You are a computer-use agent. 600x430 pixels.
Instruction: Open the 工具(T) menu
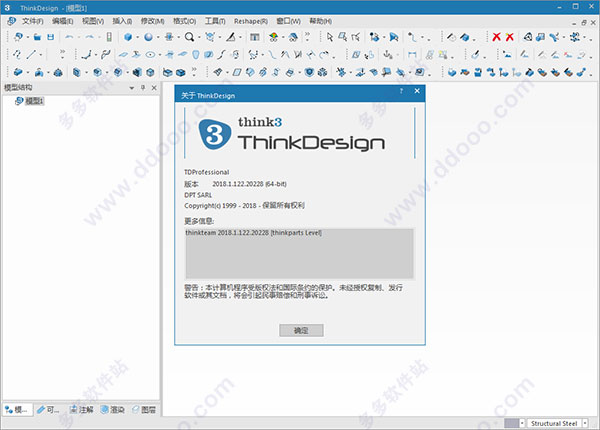pos(215,21)
